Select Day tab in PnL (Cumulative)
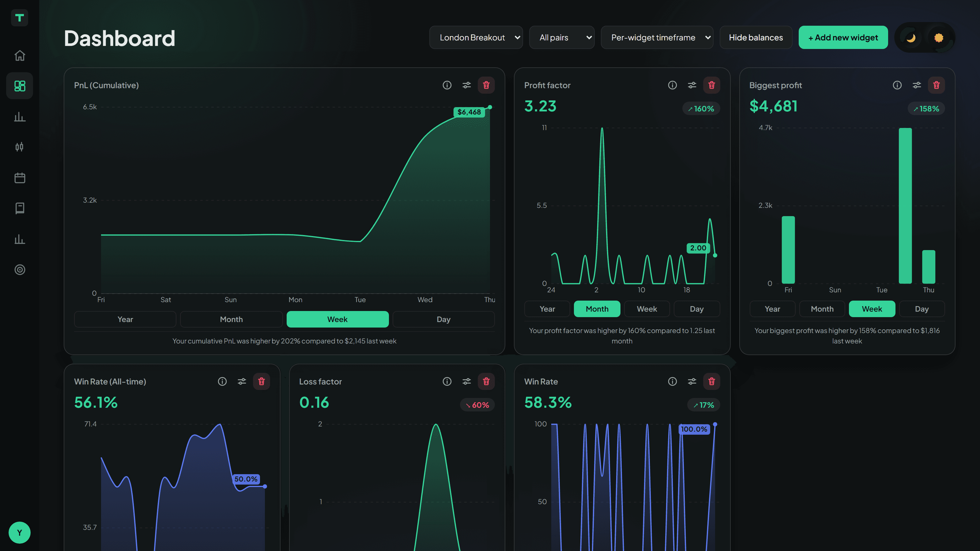Screen dimensions: 980x551 pos(443,319)
